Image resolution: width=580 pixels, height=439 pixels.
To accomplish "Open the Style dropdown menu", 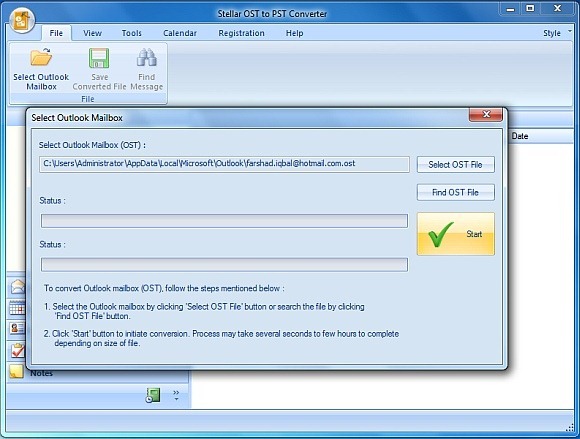I will point(556,33).
